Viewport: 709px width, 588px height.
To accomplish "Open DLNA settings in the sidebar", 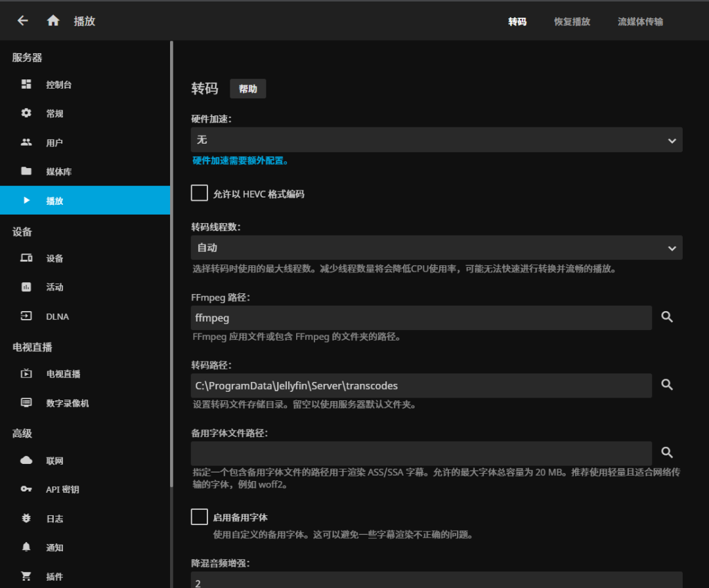I will click(85, 316).
